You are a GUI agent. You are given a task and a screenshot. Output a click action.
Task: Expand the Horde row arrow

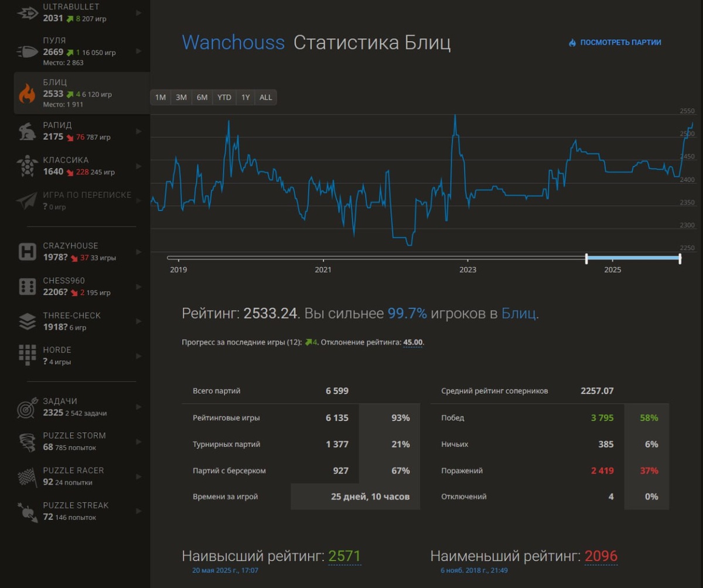pos(139,355)
